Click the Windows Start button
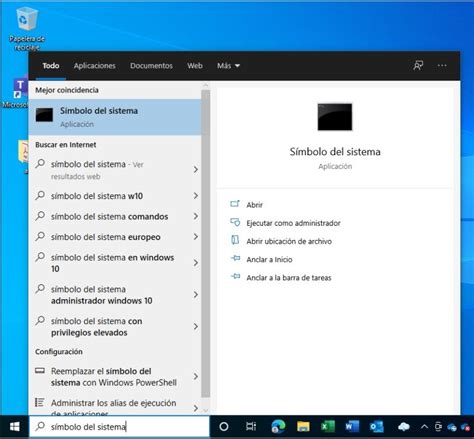 (14, 427)
